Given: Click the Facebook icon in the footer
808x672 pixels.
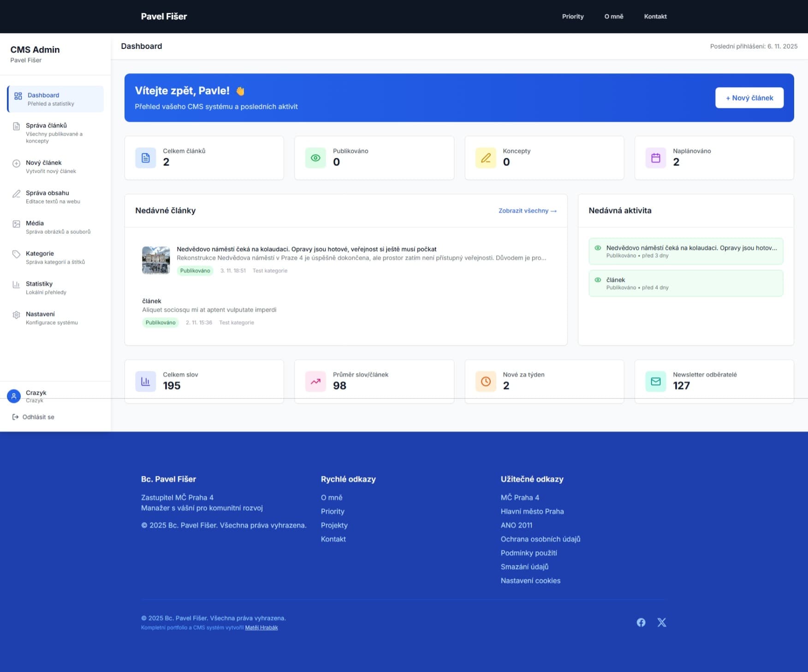Looking at the screenshot, I should point(641,622).
